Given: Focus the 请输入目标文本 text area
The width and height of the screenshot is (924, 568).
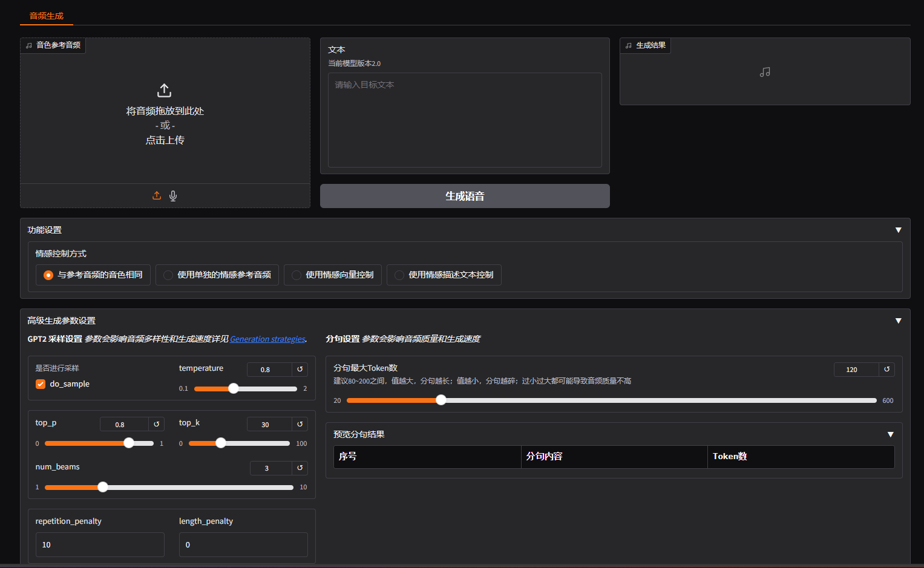Looking at the screenshot, I should point(464,120).
